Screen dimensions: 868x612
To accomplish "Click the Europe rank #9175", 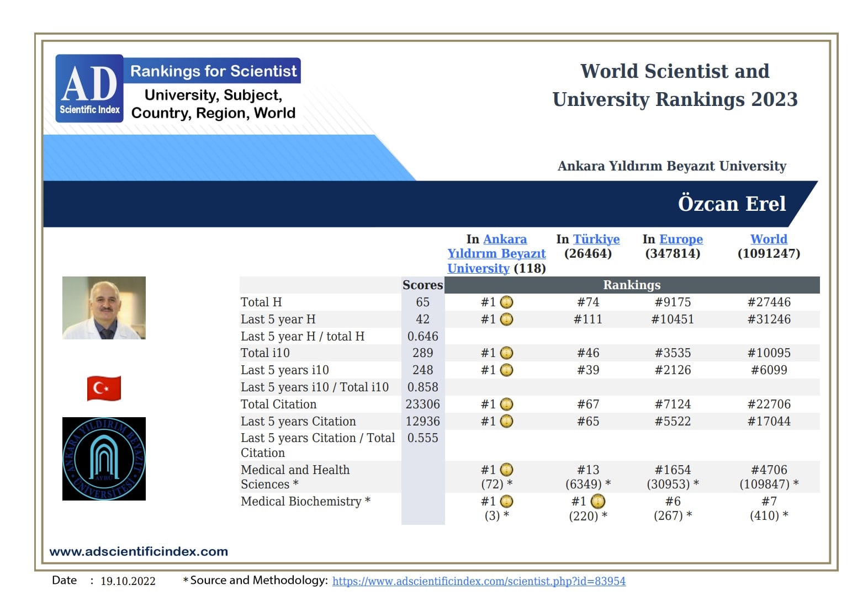I will tap(673, 302).
